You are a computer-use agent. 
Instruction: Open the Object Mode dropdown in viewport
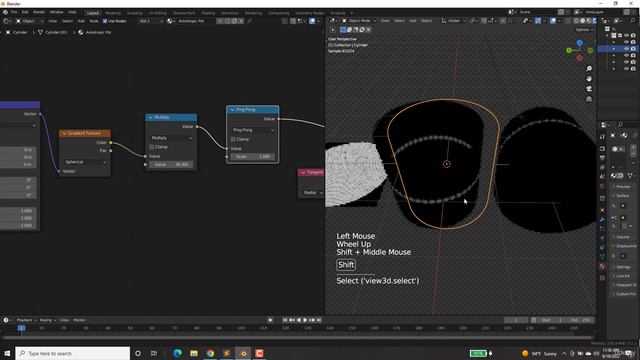[x=359, y=20]
